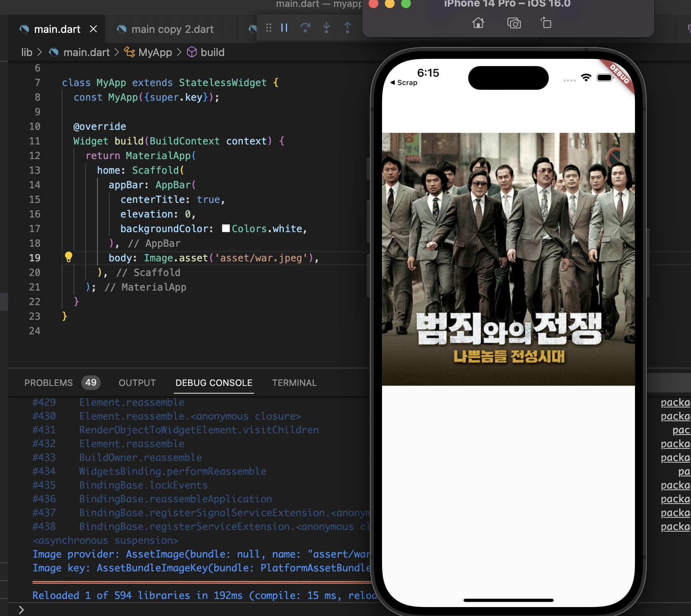This screenshot has width=691, height=616.
Task: Click the BindingBase.lockEvents stack frame
Action: tap(143, 485)
